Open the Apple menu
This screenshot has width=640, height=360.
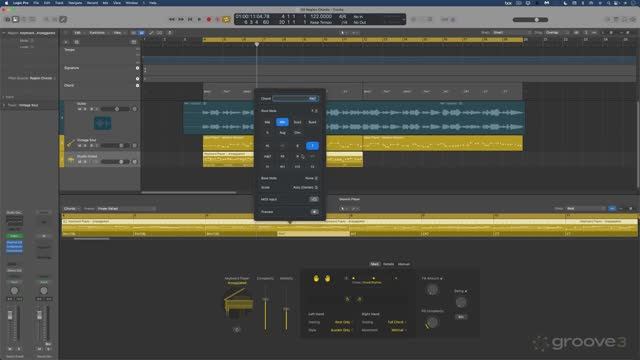point(6,3)
